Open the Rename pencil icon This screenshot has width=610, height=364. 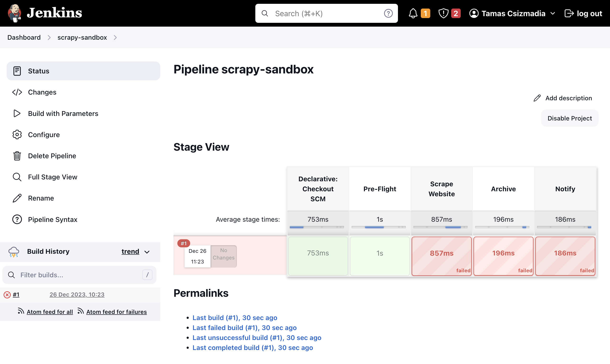[17, 198]
